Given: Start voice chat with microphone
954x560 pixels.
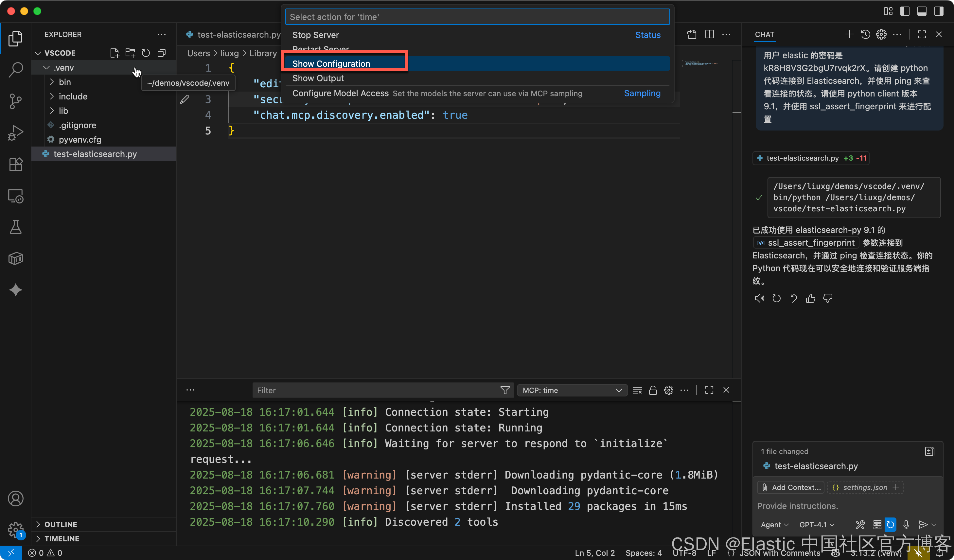Looking at the screenshot, I should click(x=906, y=524).
